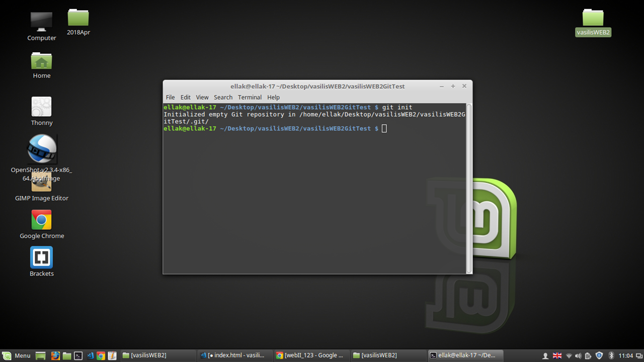This screenshot has width=644, height=362.
Task: Click the terminal cursor at the prompt
Action: (x=384, y=129)
